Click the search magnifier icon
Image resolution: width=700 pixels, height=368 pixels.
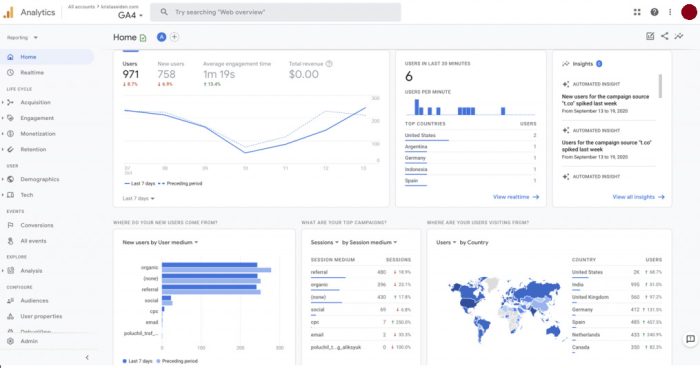point(164,12)
